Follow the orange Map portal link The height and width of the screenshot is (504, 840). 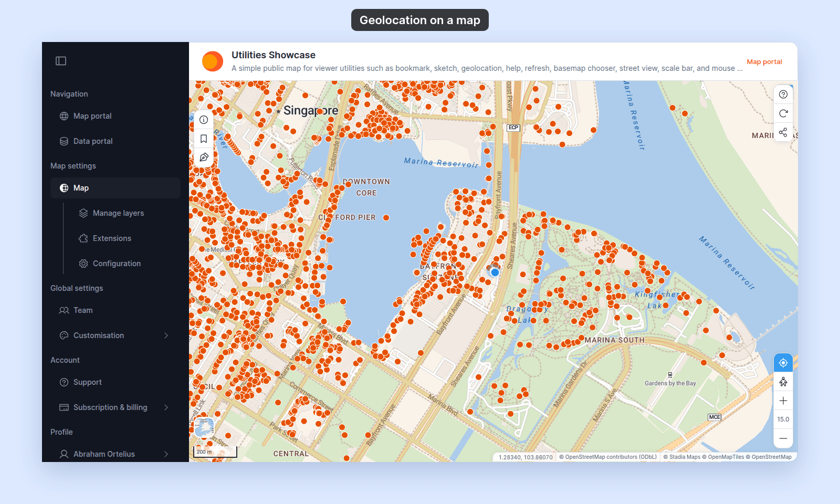coord(764,62)
